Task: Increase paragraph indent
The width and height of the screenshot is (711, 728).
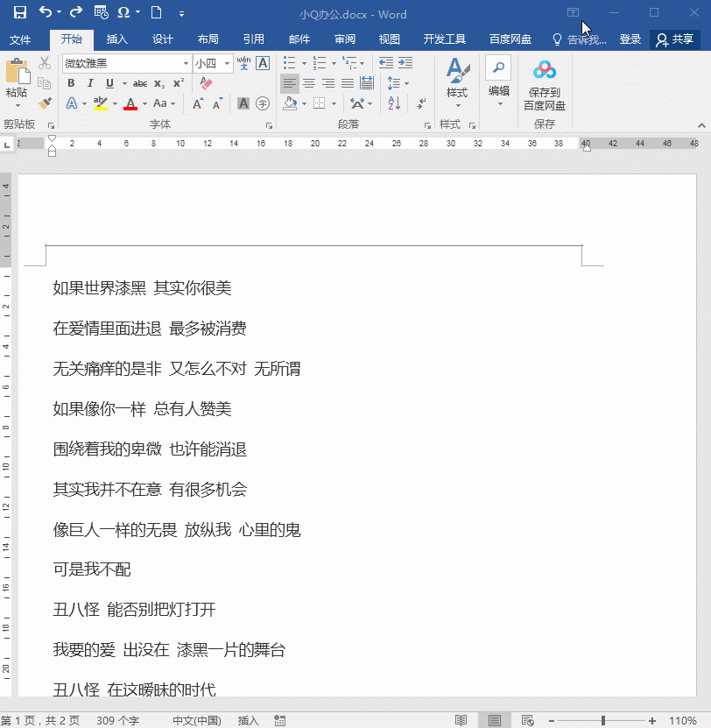Action: click(405, 63)
